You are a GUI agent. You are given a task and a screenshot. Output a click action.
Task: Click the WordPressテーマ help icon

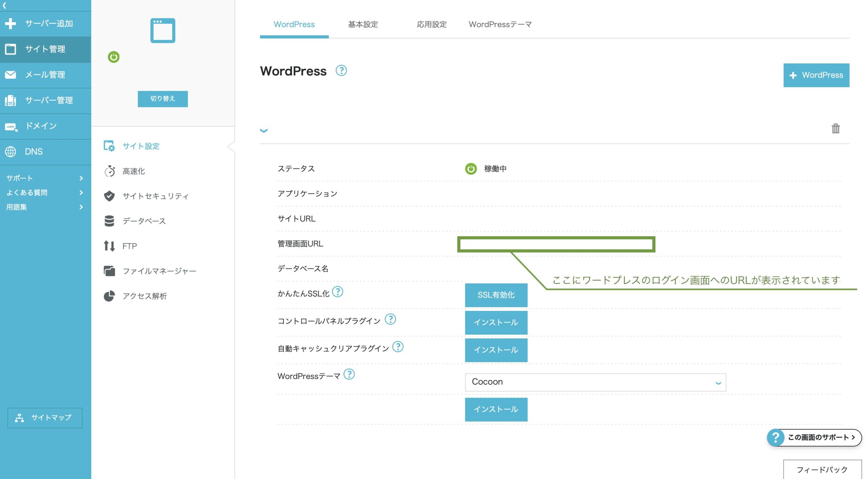coord(349,374)
